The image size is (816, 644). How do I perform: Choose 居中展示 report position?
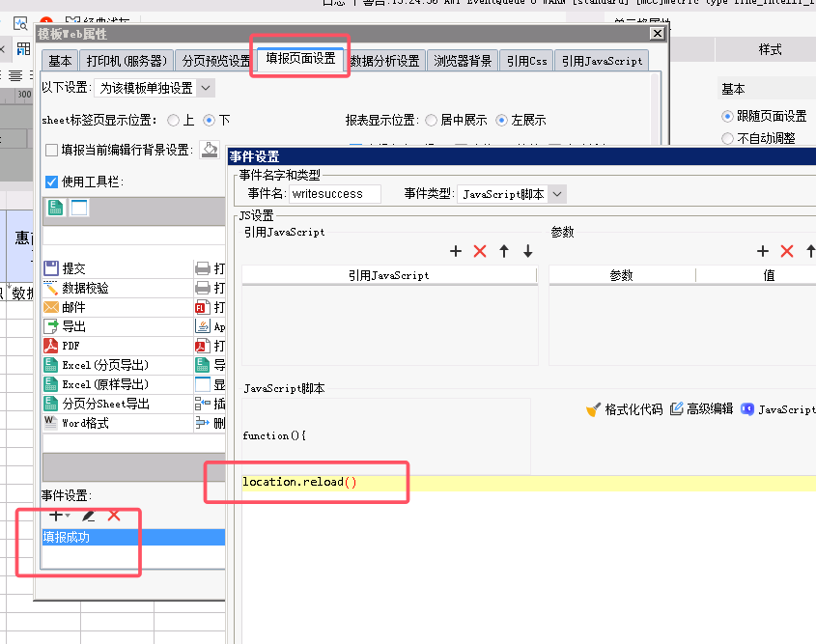tap(431, 120)
